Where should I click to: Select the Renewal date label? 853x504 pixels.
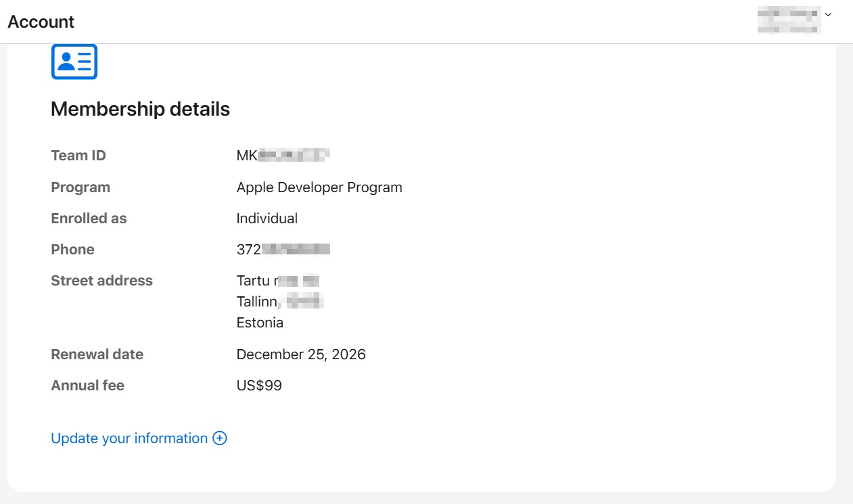pyautogui.click(x=97, y=354)
